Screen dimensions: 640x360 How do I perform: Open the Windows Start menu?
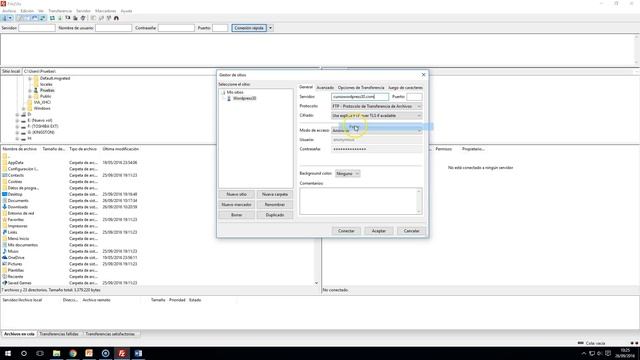tap(7, 353)
